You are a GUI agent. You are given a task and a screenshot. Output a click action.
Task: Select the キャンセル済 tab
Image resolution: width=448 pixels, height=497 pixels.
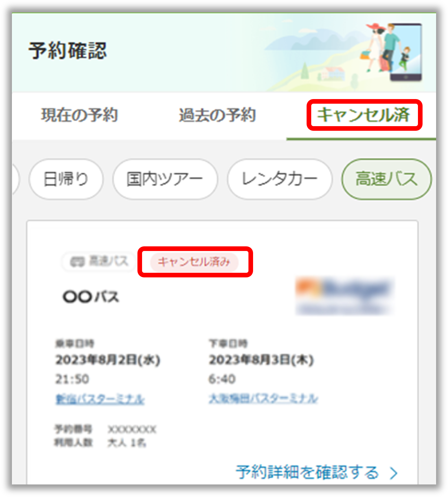coord(363,115)
